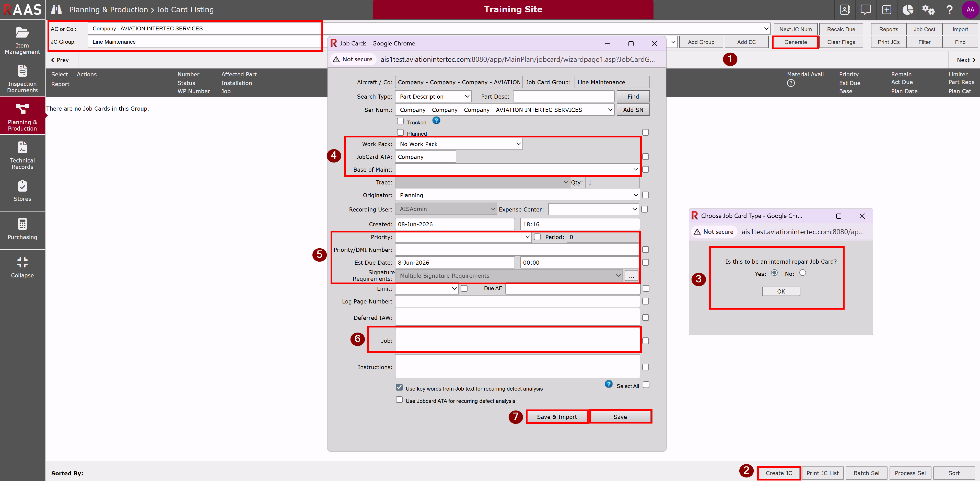The width and height of the screenshot is (980, 481).
Task: Click the Est Due Date field
Action: point(455,263)
